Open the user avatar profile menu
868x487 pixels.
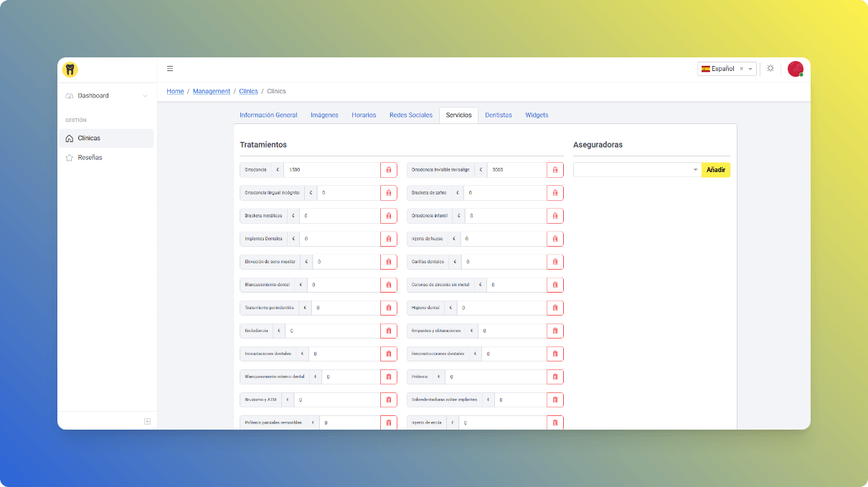795,69
